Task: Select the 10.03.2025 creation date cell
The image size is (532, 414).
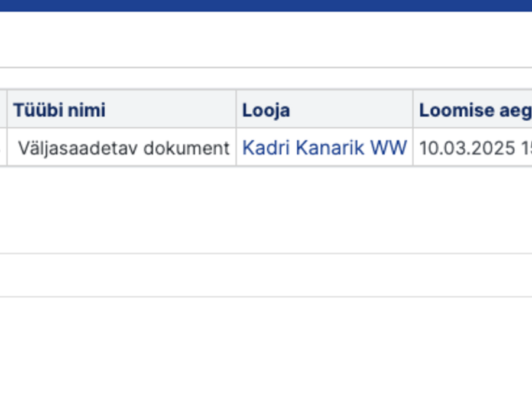Action: pyautogui.click(x=473, y=147)
